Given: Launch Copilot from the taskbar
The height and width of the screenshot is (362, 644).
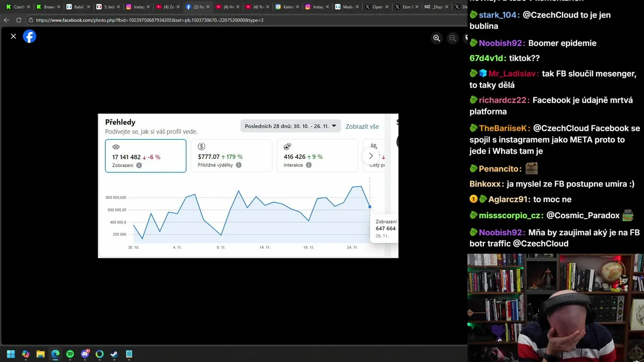Looking at the screenshot, I should 26,354.
